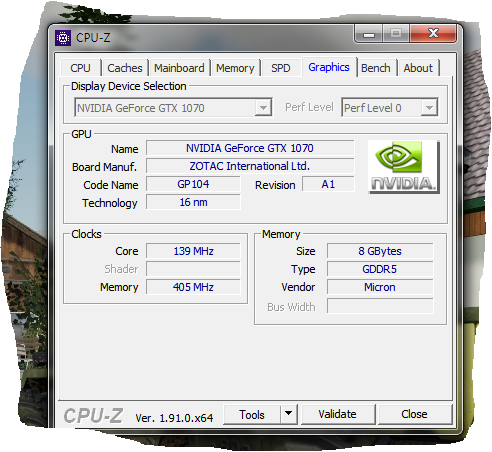Click the Validate button
Image resolution: width=492 pixels, height=452 pixels.
point(337,414)
